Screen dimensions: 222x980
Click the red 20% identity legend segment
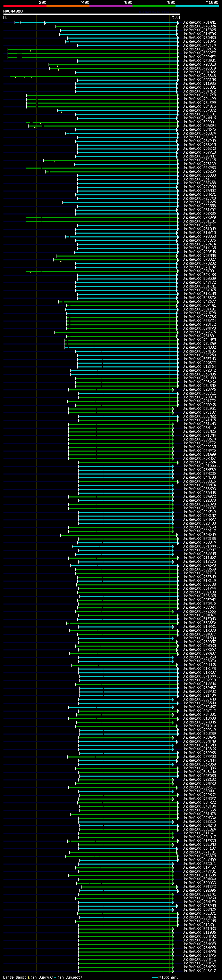[25, 6]
